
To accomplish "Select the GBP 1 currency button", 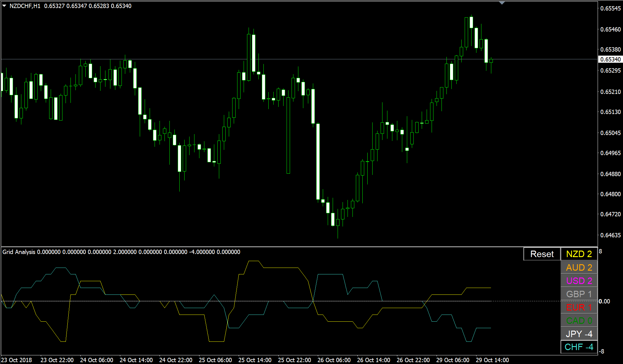I will (579, 294).
